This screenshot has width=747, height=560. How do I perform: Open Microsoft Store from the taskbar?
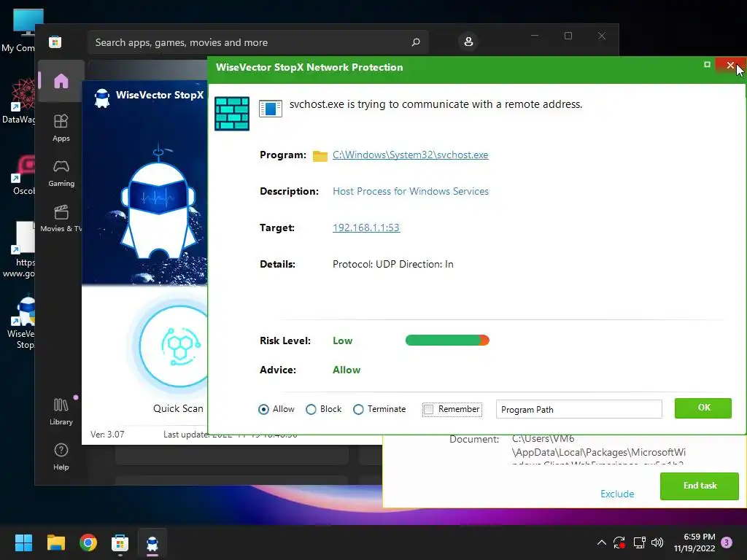point(120,542)
